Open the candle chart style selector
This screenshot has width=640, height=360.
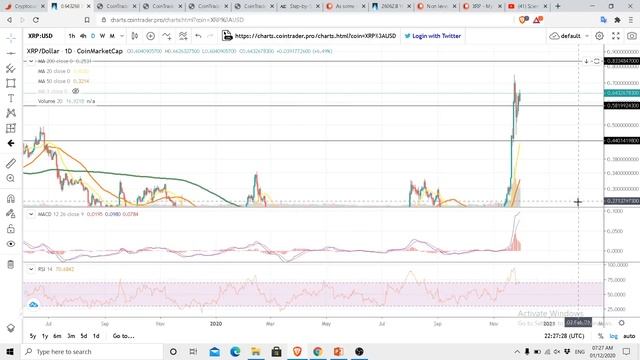click(135, 36)
